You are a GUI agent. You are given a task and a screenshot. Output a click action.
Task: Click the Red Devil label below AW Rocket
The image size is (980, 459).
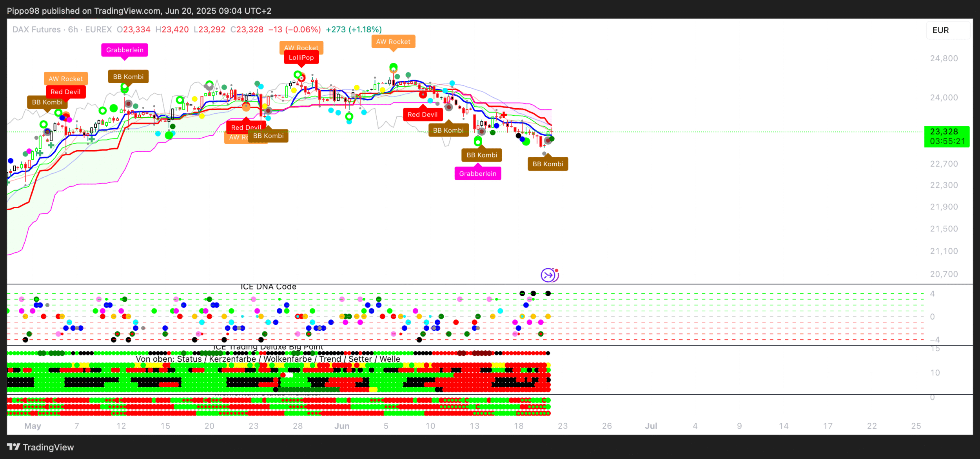coord(65,92)
